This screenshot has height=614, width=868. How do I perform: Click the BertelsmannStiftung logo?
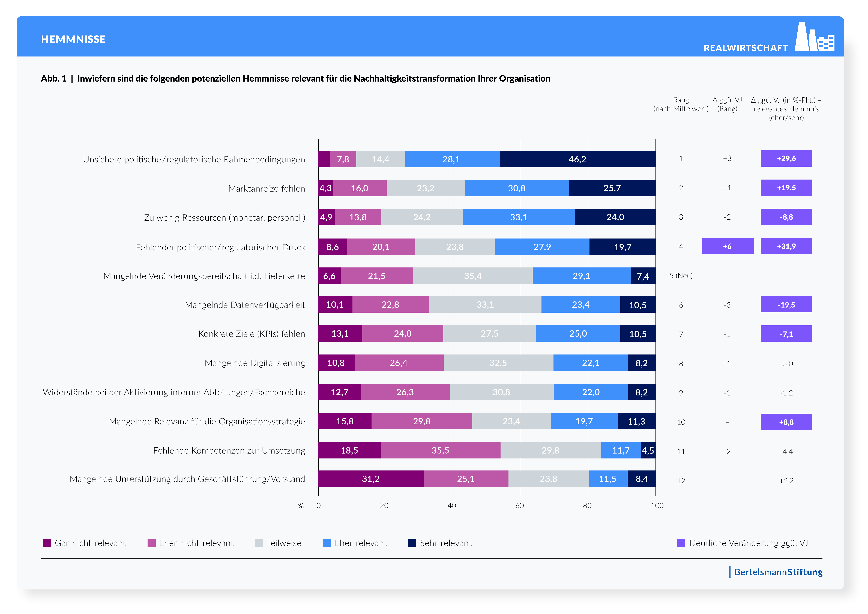(777, 572)
